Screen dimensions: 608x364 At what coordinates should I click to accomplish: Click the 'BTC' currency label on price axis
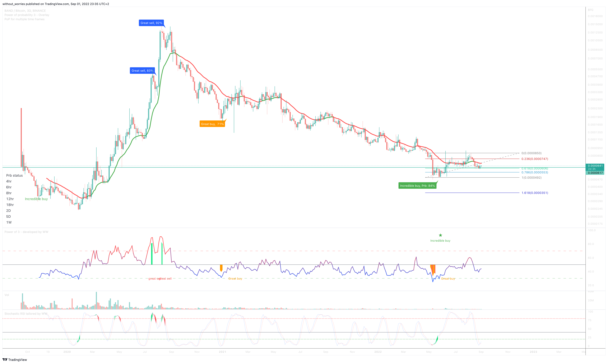tap(591, 10)
